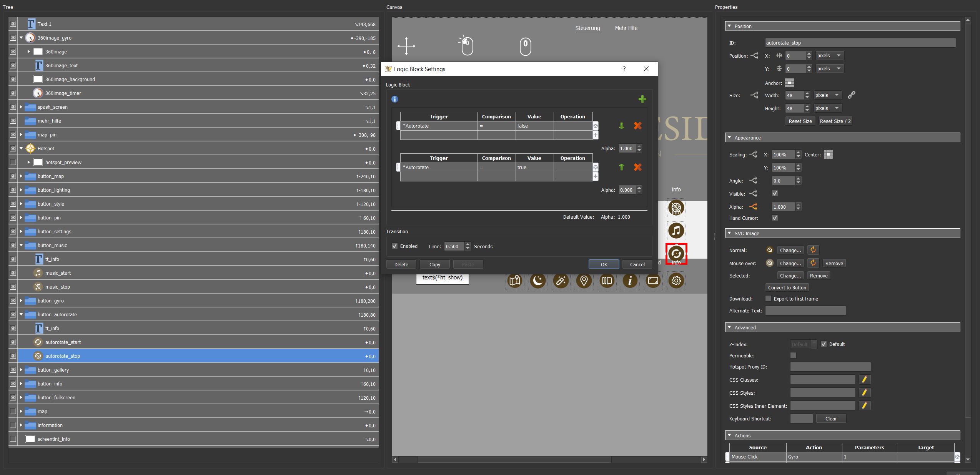980x475 pixels.
Task: Click the italic i info icon on canvas
Action: (x=630, y=281)
